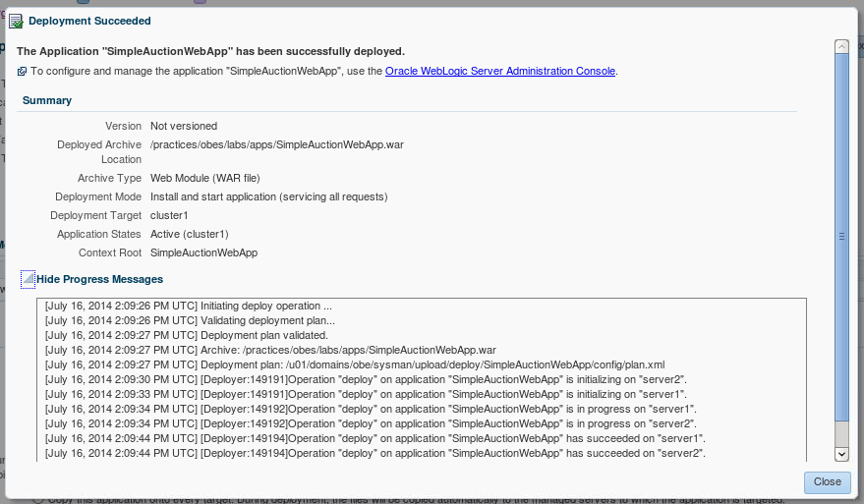Click the dialog scrollbar up arrow
Viewport: 864px width, 504px height.
pos(841,46)
